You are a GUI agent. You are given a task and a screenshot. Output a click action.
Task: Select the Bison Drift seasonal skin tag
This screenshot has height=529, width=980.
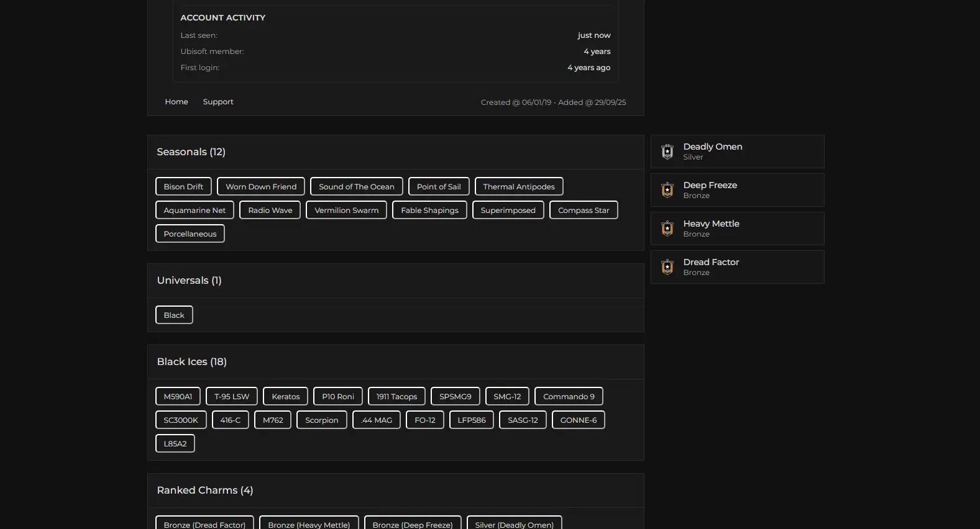(x=183, y=187)
